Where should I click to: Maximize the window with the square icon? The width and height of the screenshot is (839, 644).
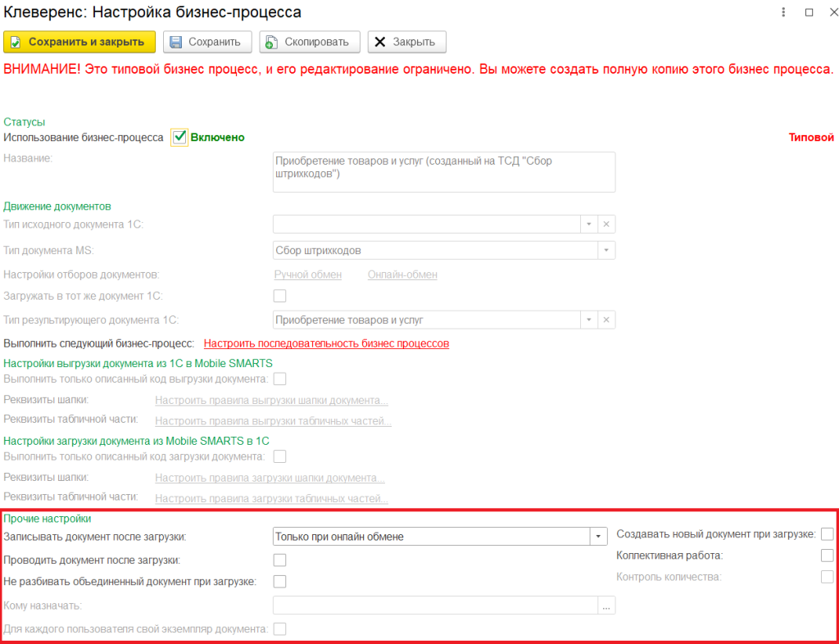tap(809, 11)
